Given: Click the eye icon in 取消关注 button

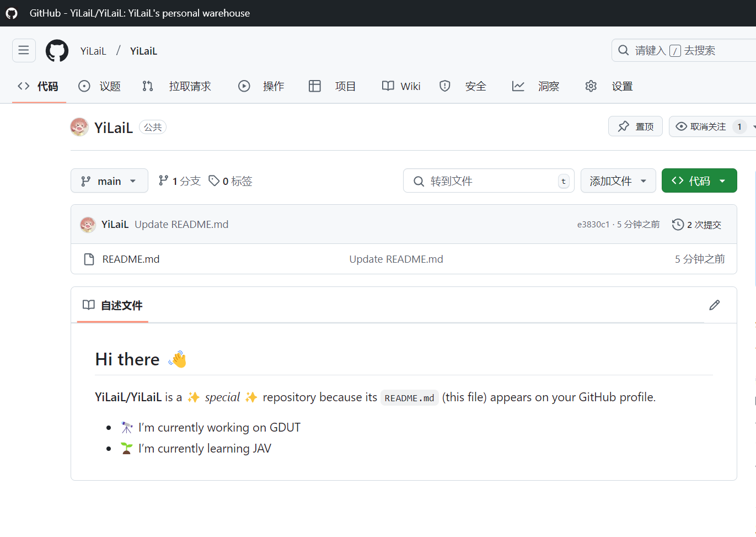Looking at the screenshot, I should point(682,126).
